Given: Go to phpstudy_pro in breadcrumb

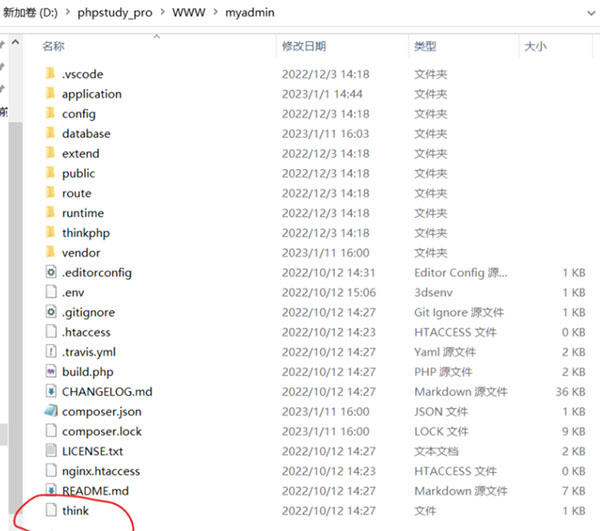Looking at the screenshot, I should pyautogui.click(x=115, y=13).
